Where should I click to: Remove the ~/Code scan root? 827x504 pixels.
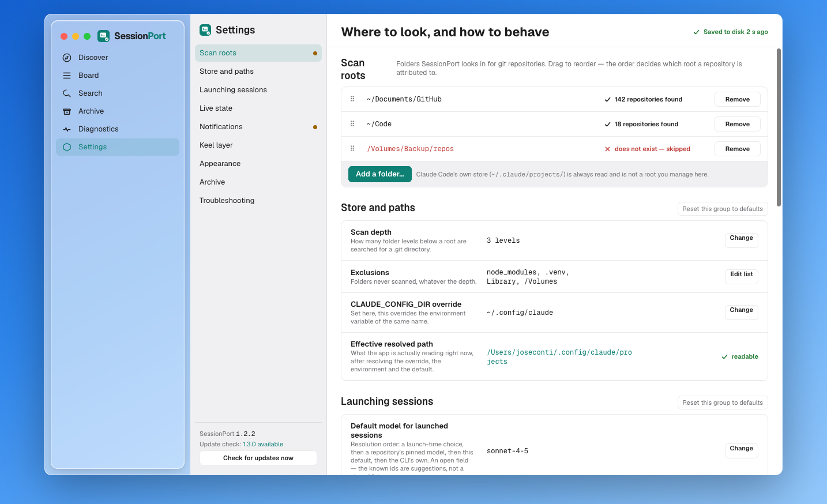(x=738, y=124)
